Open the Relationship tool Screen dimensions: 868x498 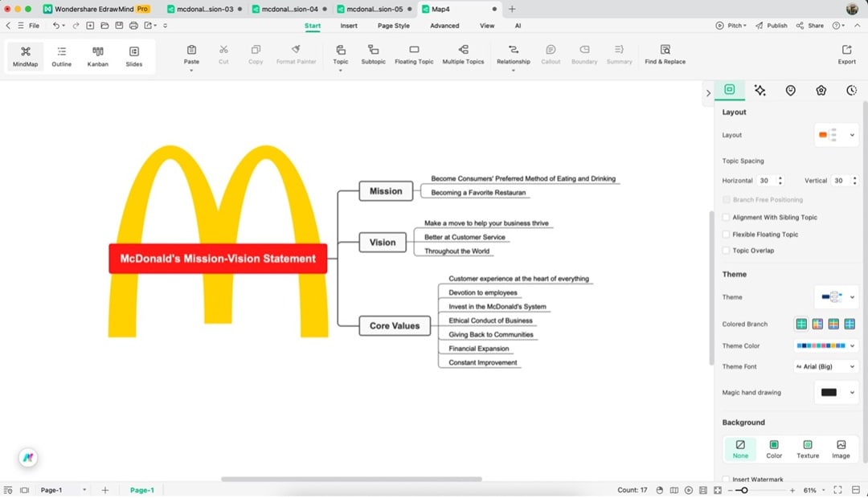(x=514, y=55)
